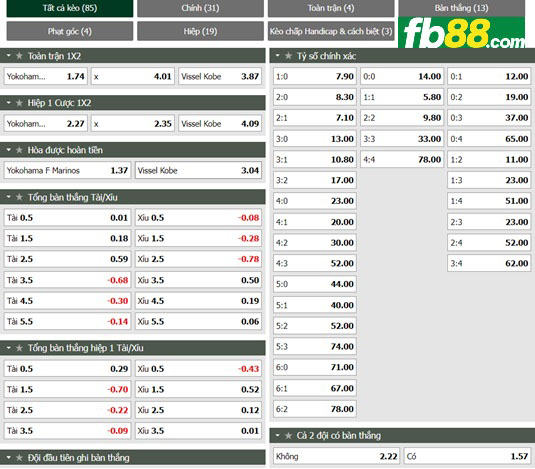Switch to the Phạt góc (4) tab

pyautogui.click(x=70, y=31)
